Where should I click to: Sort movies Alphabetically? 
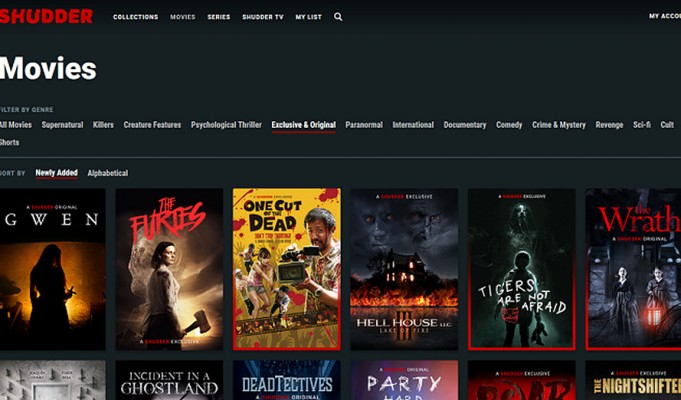(108, 173)
